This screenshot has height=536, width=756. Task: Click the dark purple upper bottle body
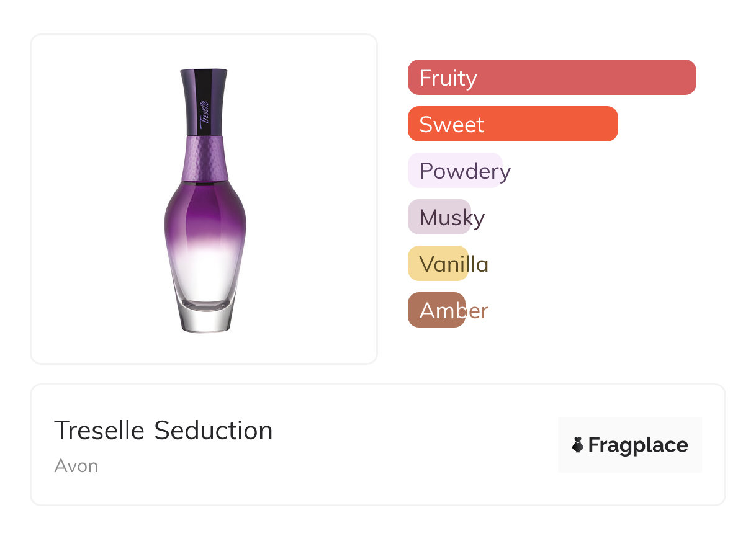tap(205, 211)
